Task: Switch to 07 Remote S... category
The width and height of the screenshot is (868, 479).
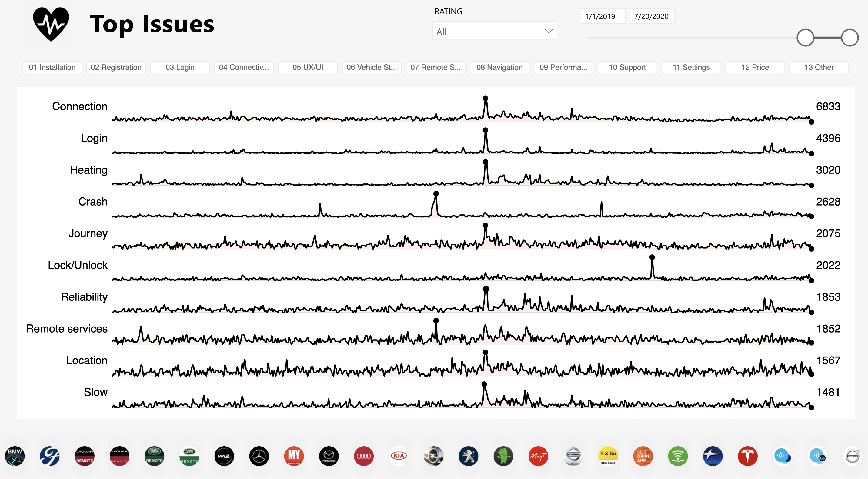Action: (x=435, y=67)
